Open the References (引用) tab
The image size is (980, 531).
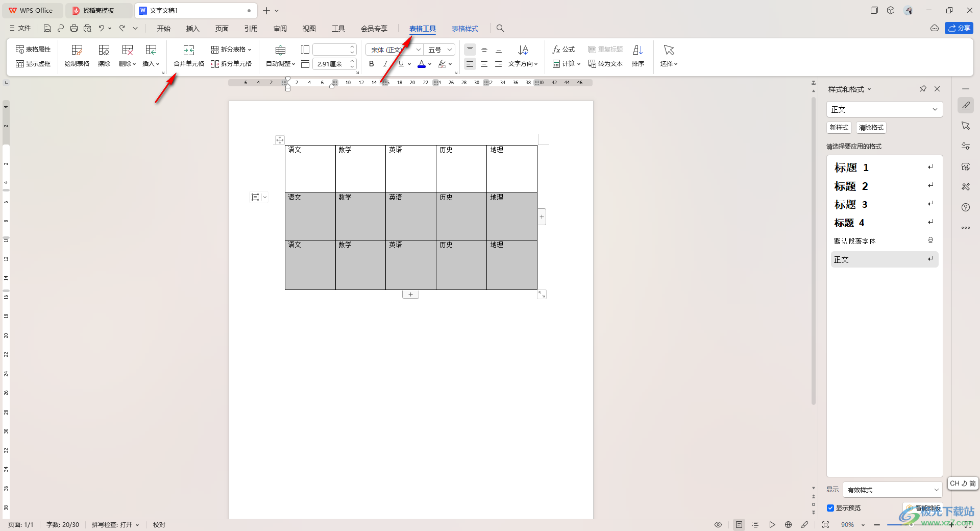251,29
